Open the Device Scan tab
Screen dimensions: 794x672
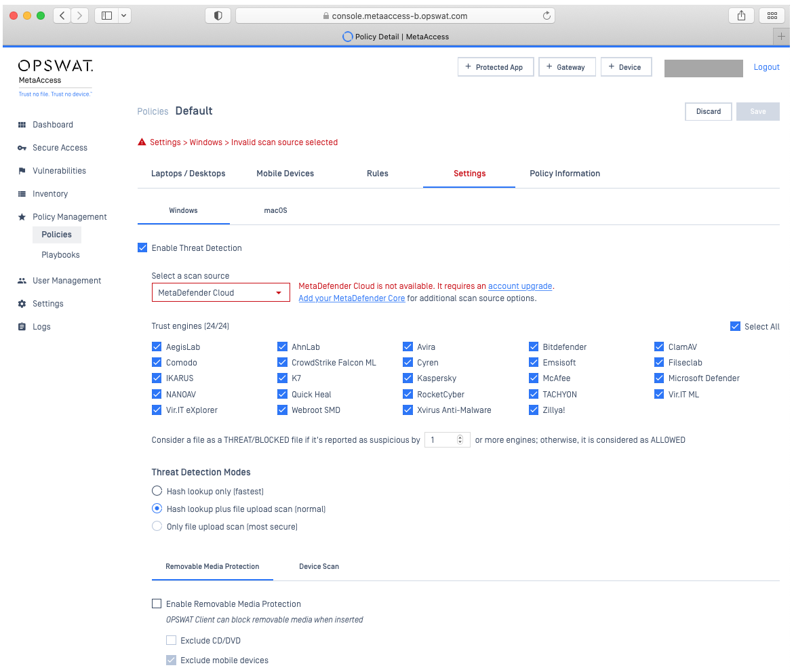pos(319,567)
